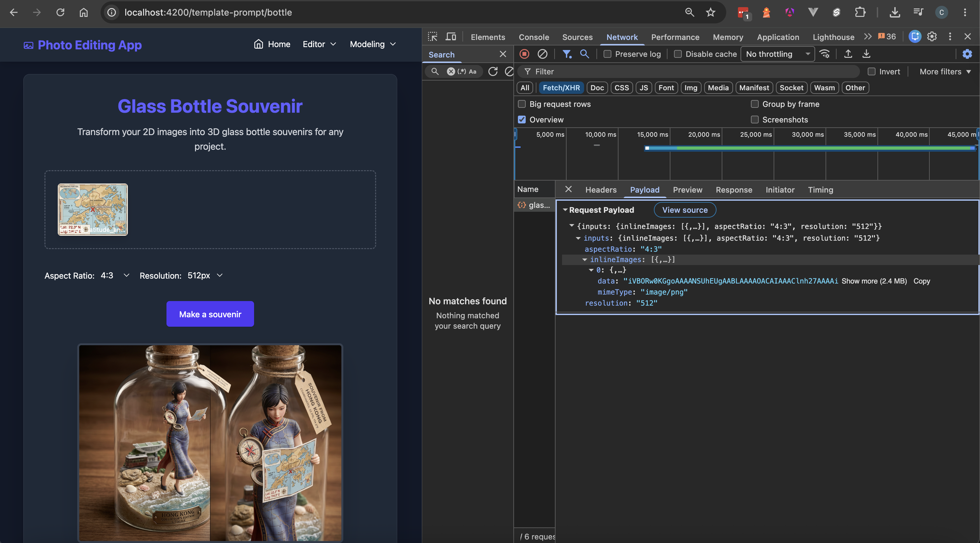The height and width of the screenshot is (543, 980).
Task: Open the No throttling dropdown
Action: (x=778, y=54)
